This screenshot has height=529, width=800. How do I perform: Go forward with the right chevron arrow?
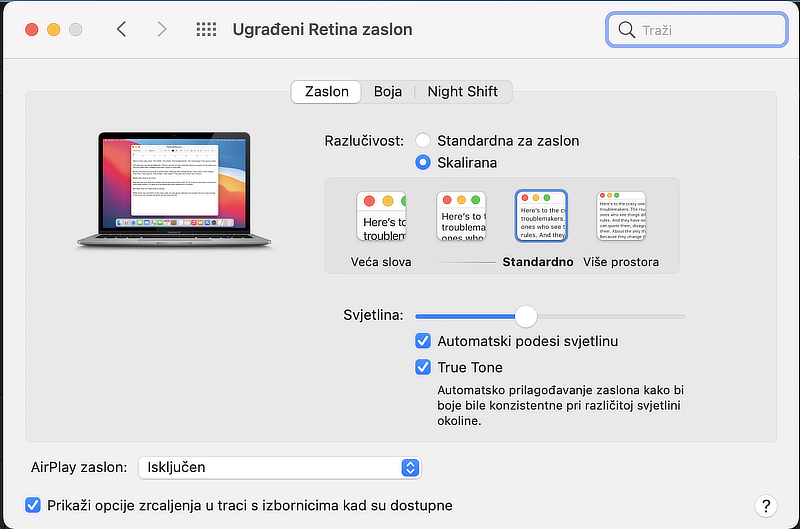(x=162, y=29)
